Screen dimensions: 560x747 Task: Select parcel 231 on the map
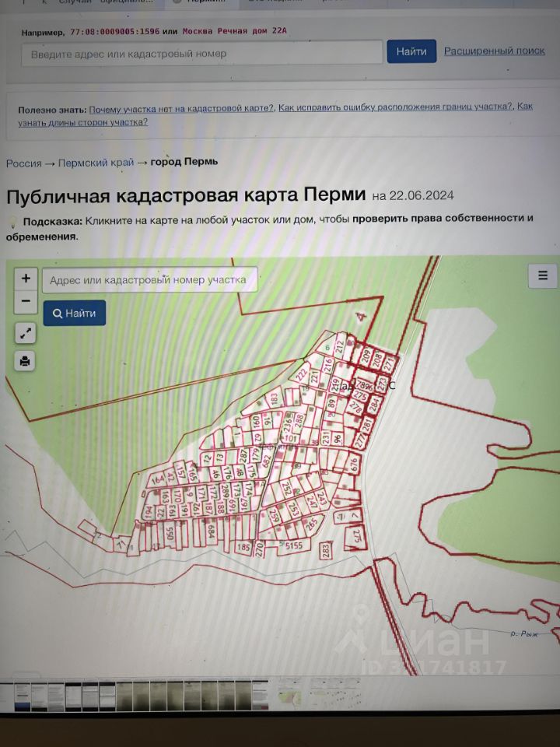[x=326, y=439]
